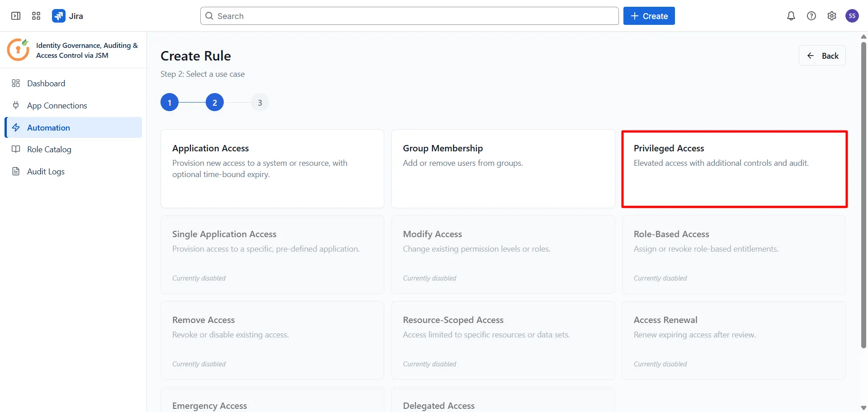Click the Dashboard grid icon
Viewport: 868px width, 412px height.
point(16,83)
